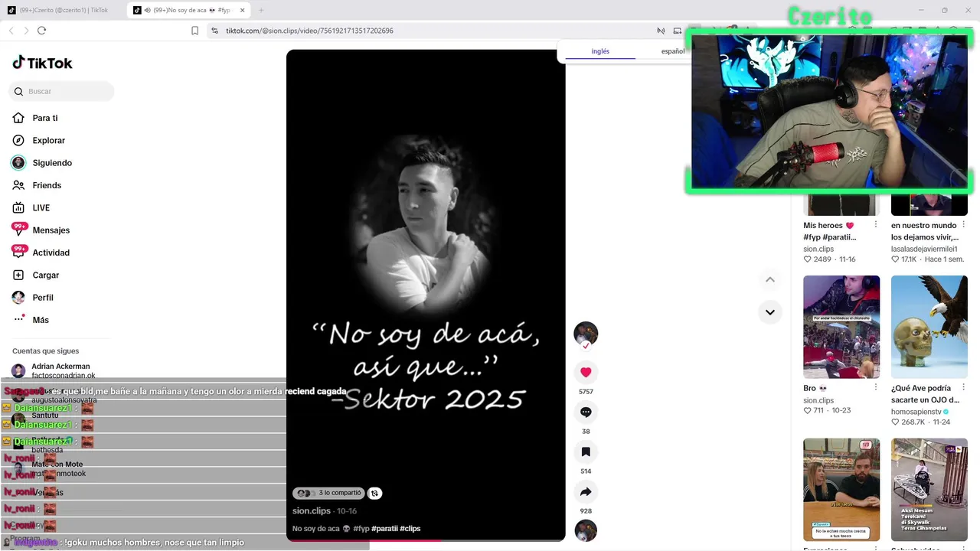Expand the Más menu
980x551 pixels.
(x=41, y=320)
